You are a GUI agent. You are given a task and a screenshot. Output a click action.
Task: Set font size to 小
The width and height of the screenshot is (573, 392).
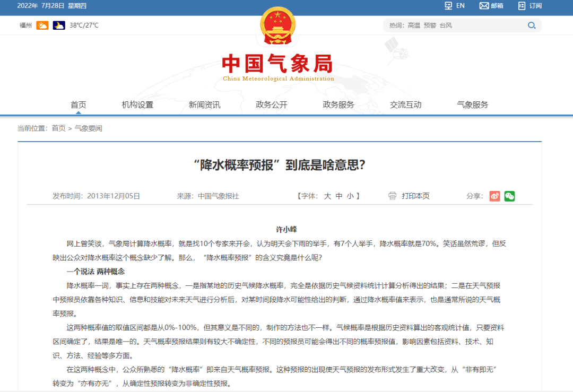pyautogui.click(x=350, y=196)
